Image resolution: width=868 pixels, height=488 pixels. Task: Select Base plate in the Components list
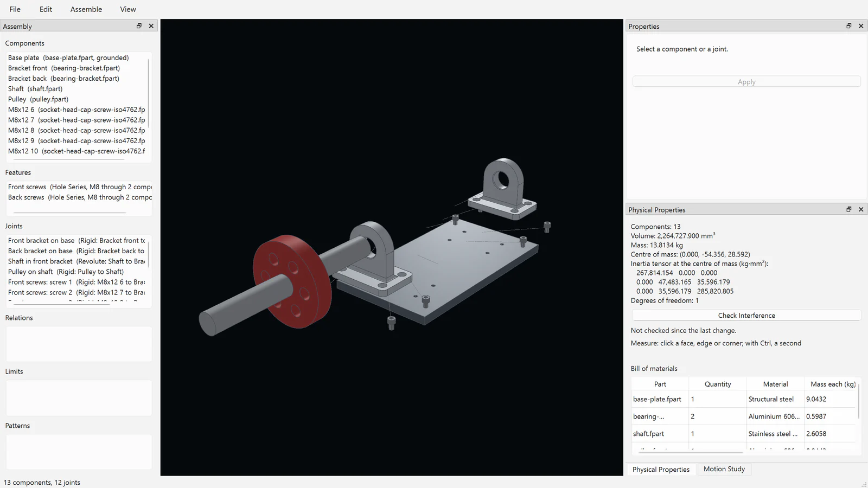[77, 57]
